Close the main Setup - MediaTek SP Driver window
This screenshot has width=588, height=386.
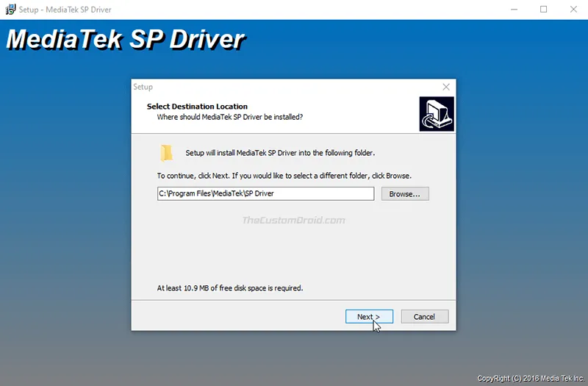coord(573,10)
